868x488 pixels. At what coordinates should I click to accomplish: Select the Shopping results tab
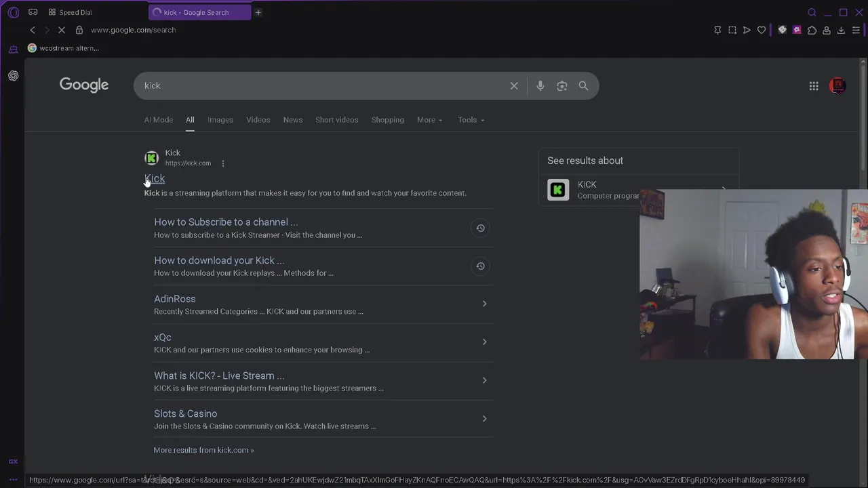pos(387,120)
